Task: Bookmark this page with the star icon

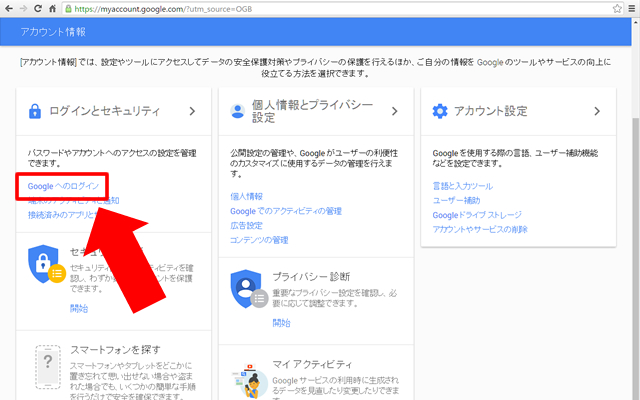Action: coord(617,9)
